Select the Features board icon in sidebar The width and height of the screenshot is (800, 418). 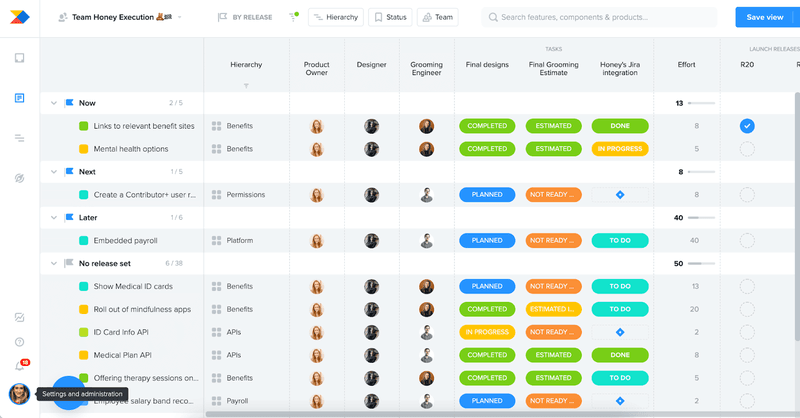click(x=19, y=98)
